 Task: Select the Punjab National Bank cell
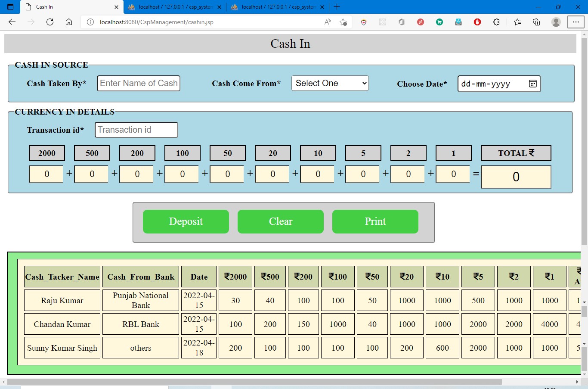point(141,300)
